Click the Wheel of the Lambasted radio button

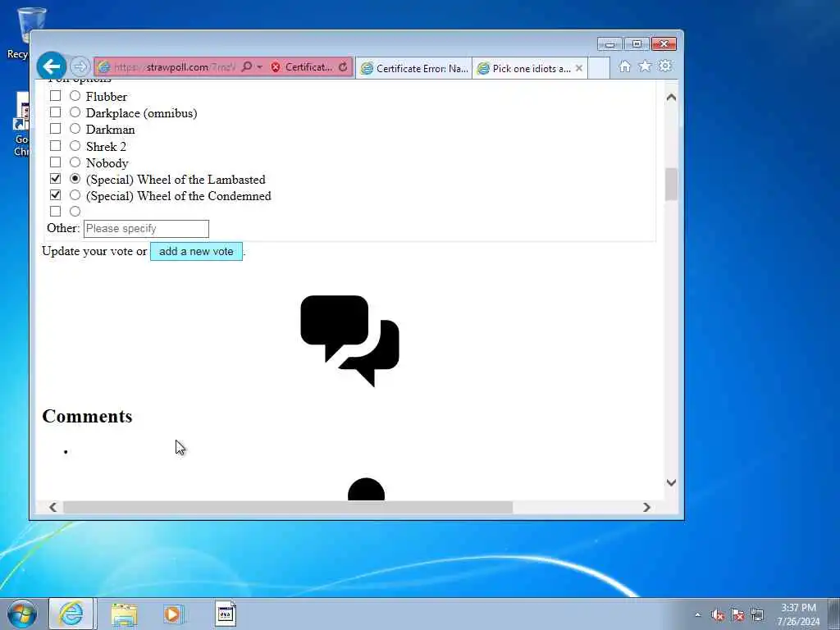75,178
